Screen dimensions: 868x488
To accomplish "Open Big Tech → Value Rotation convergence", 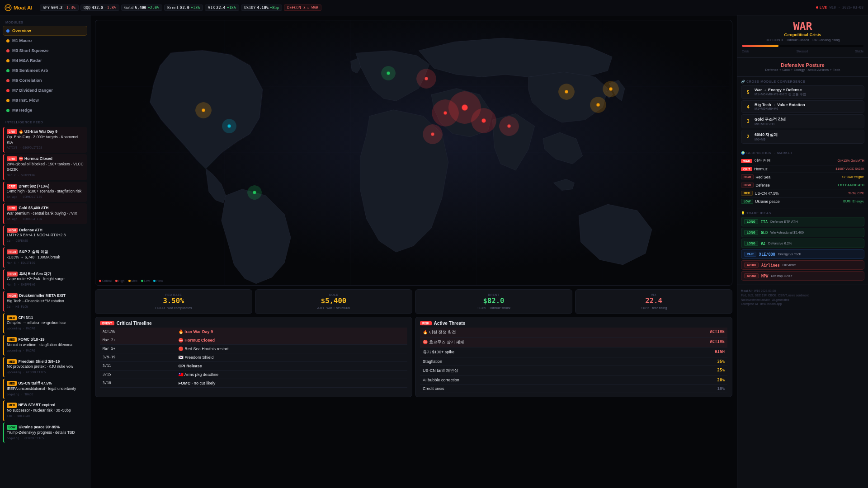I will [x=802, y=107].
